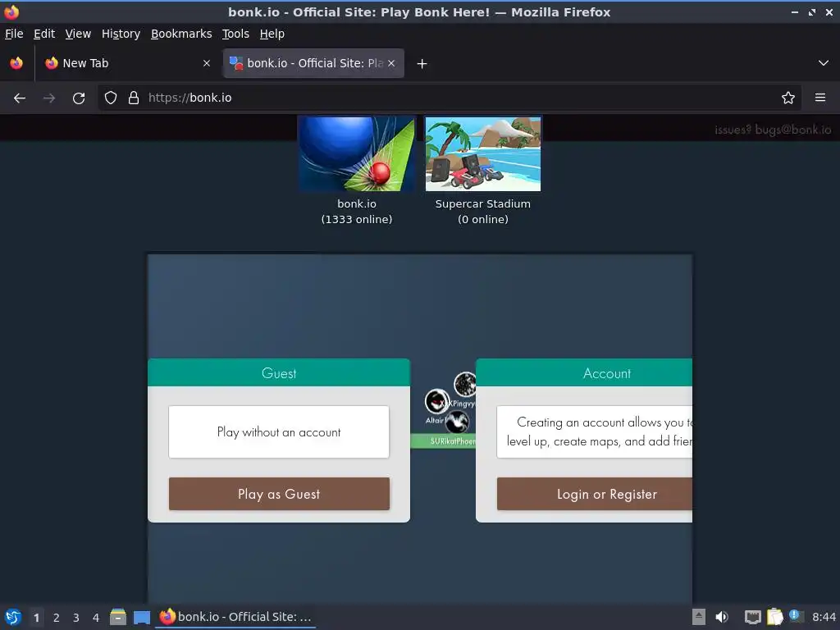Open the file manager taskbar icon
840x630 pixels.
[x=118, y=617]
